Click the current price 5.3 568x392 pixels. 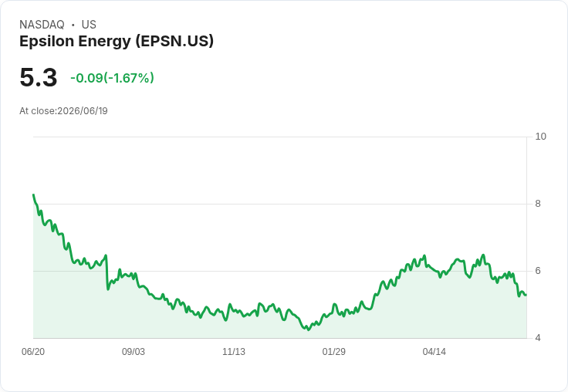[39, 77]
